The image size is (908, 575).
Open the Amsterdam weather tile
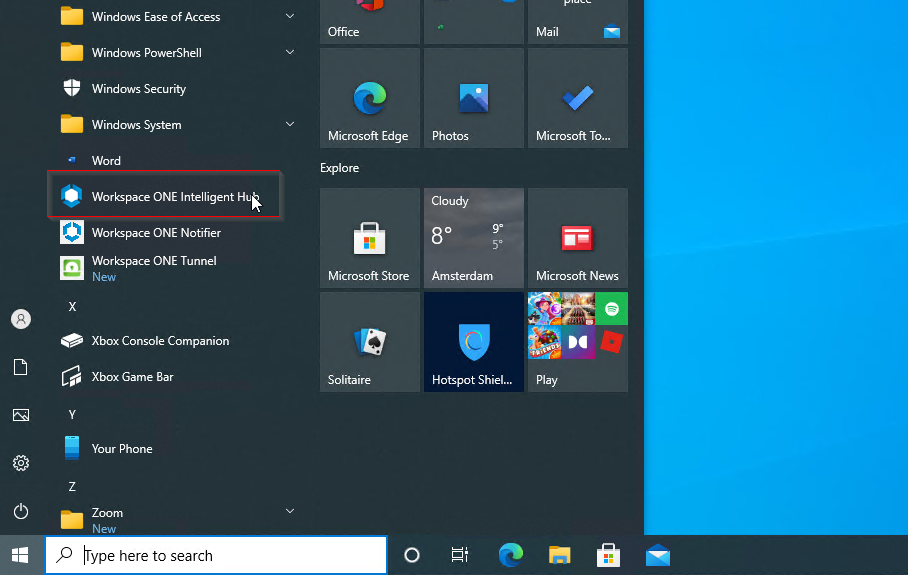(x=473, y=238)
